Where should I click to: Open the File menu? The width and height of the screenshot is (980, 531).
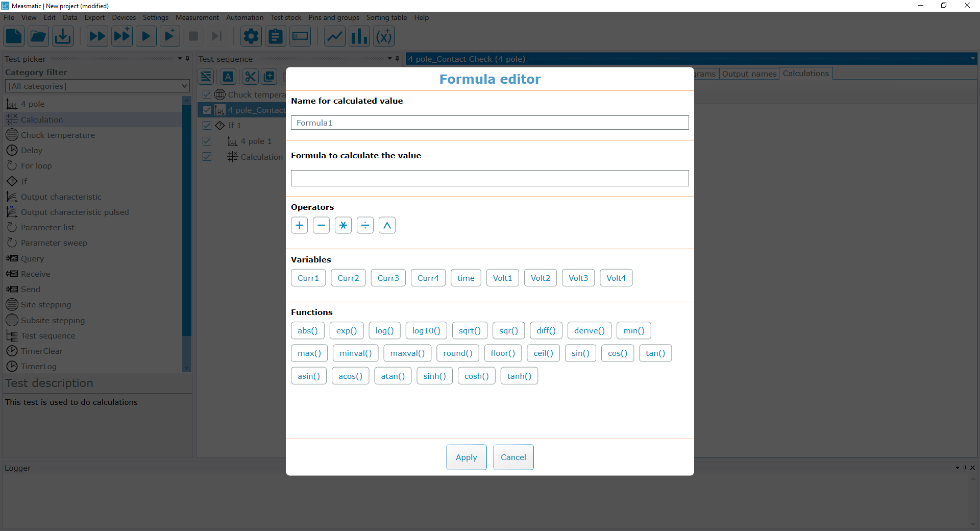9,17
